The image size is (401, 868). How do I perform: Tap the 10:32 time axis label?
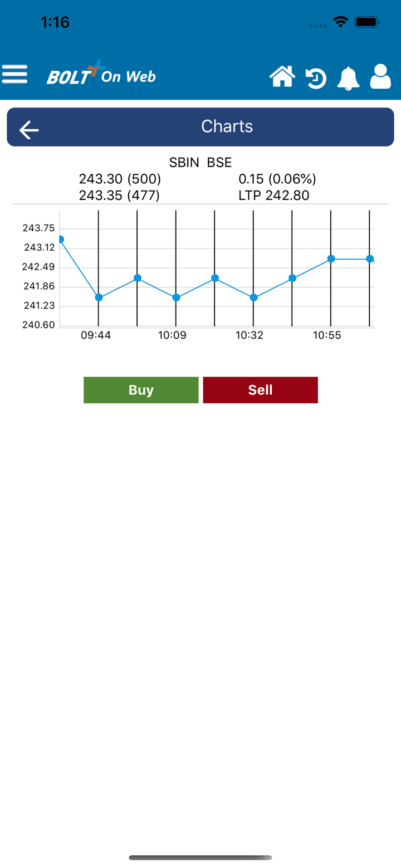pyautogui.click(x=249, y=335)
